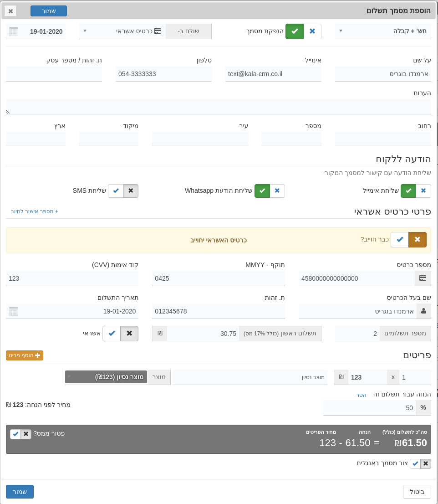Click the מספר אישור לחיוב link
The width and height of the screenshot is (438, 504).
pyautogui.click(x=35, y=211)
